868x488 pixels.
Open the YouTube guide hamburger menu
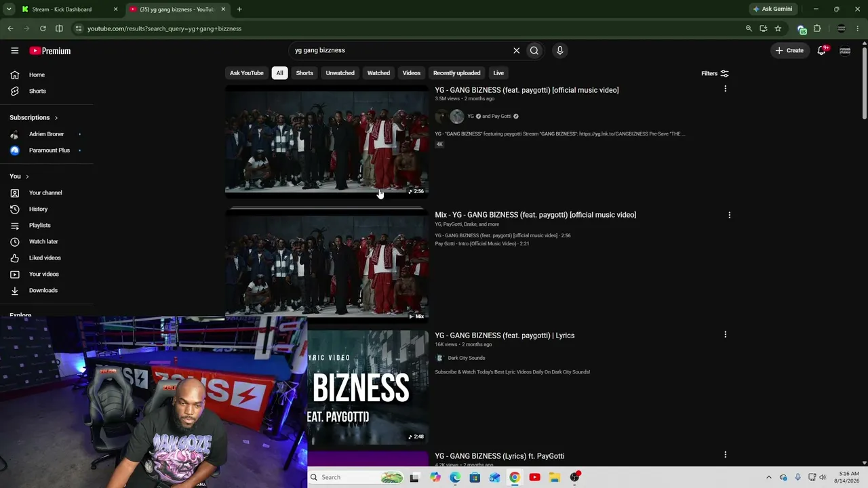click(x=14, y=51)
